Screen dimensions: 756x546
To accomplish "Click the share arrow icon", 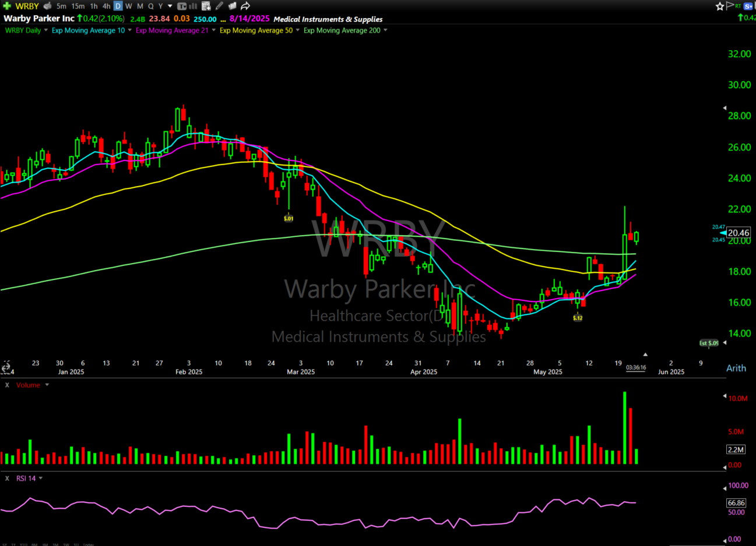I will (x=245, y=6).
